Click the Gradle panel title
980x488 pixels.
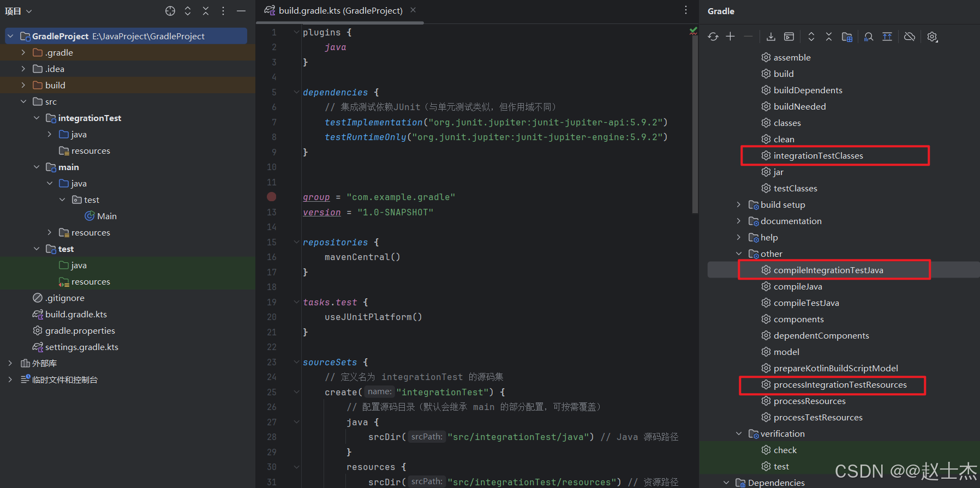pyautogui.click(x=721, y=11)
